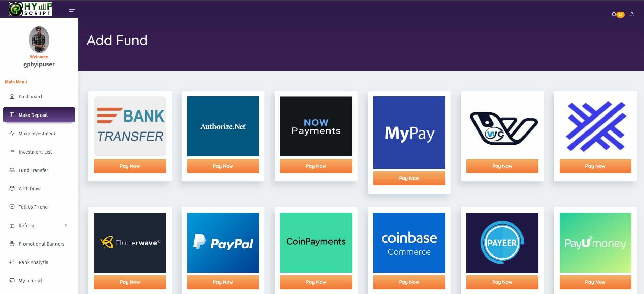Click the notification bell icon

614,14
